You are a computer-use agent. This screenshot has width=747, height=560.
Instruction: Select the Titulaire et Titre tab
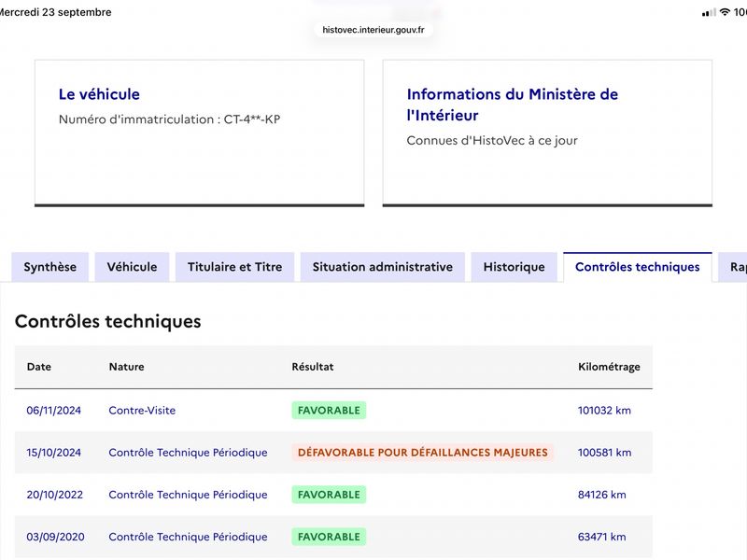(235, 267)
